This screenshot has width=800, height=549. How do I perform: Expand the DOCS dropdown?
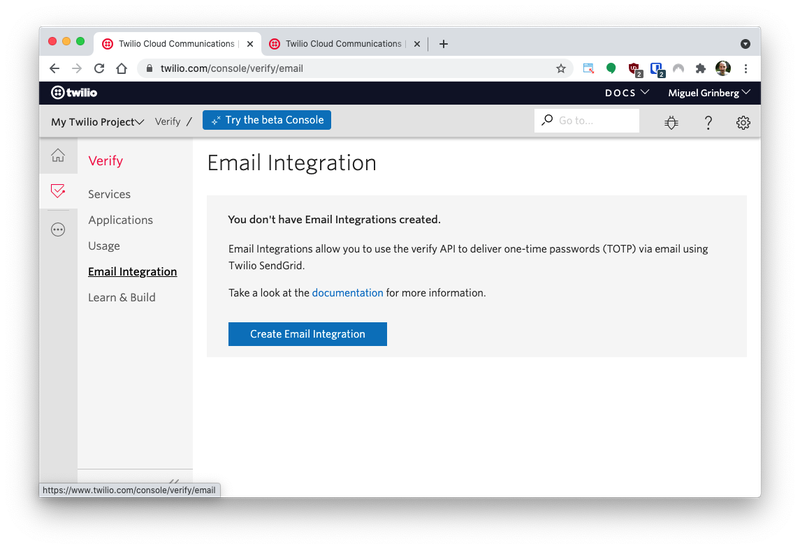[x=627, y=92]
